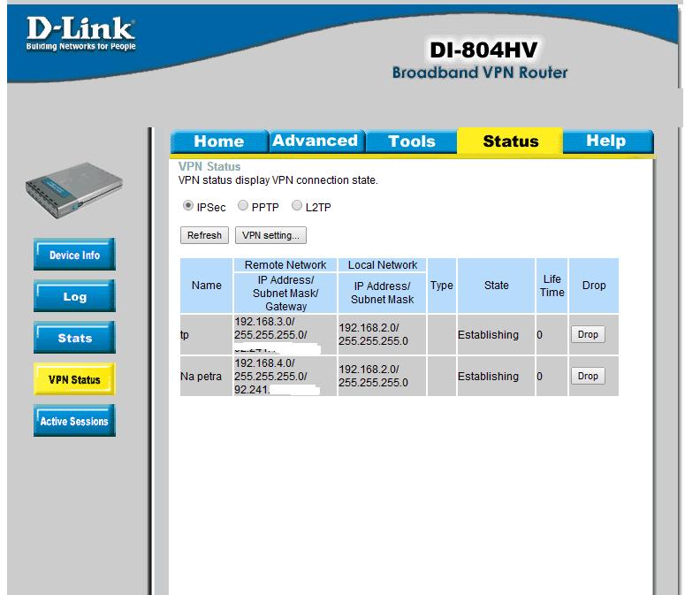Open VPN setting... button
This screenshot has width=700, height=595.
pos(271,235)
